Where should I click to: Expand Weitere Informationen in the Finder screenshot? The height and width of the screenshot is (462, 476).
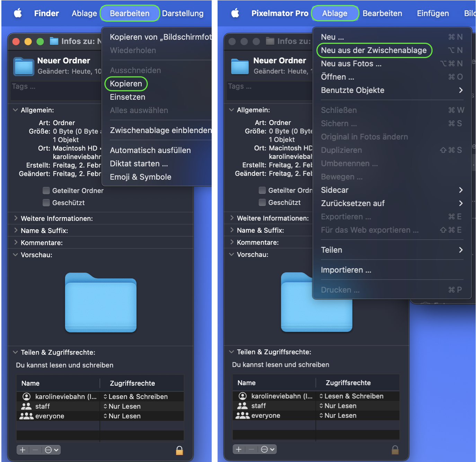pyautogui.click(x=16, y=218)
